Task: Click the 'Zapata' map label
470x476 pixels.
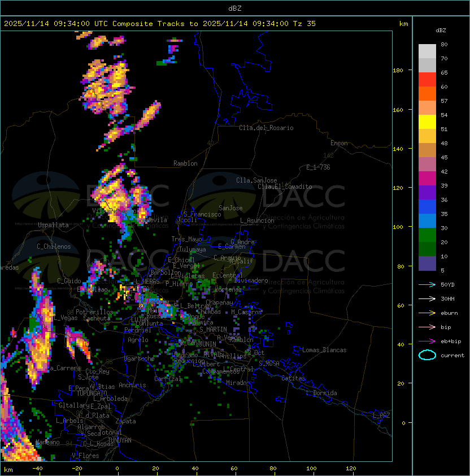Action: click(x=125, y=421)
